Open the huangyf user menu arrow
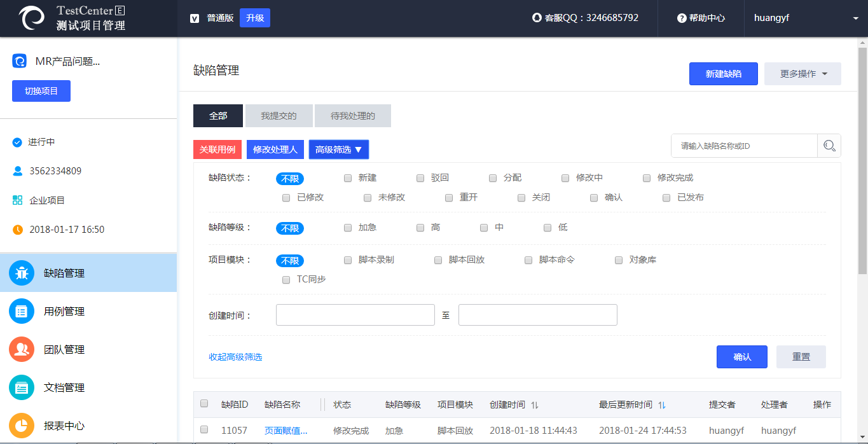868x444 pixels. (855, 18)
